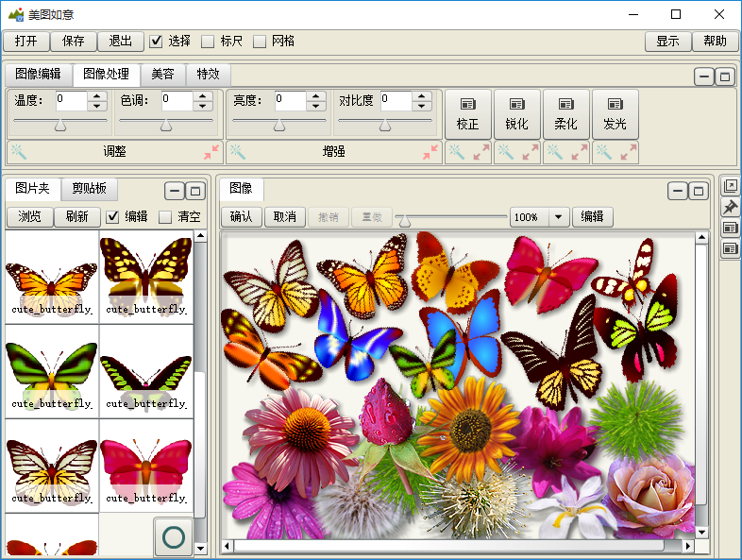Click the expand arrows under 柔化
This screenshot has height=560, width=742.
tap(580, 152)
